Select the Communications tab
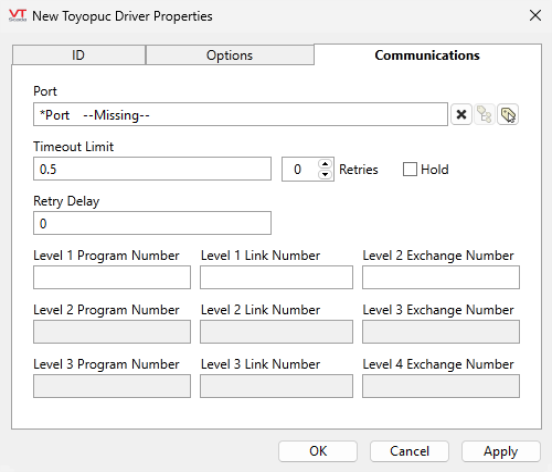The image size is (552, 472). pos(427,55)
